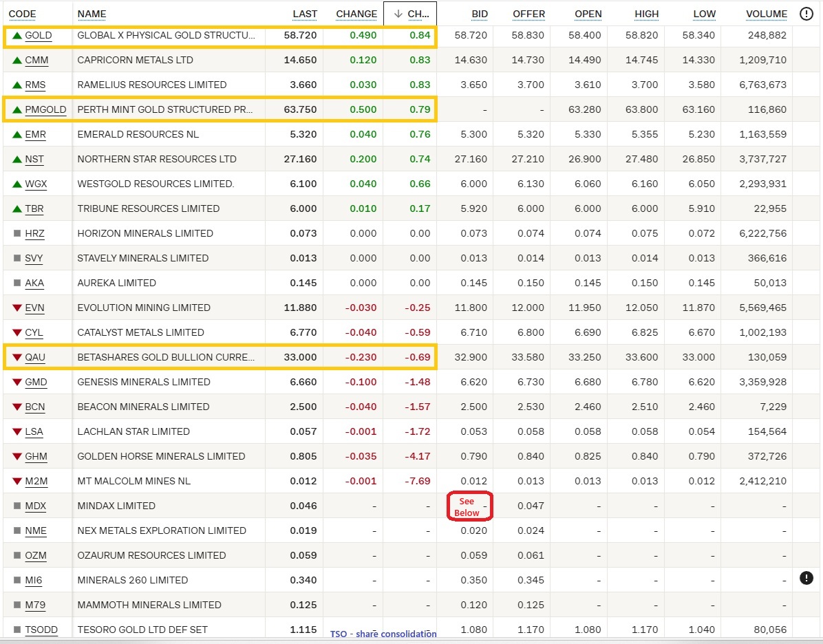The image size is (823, 644).
Task: Open the CMM stock code link
Action: (x=36, y=60)
